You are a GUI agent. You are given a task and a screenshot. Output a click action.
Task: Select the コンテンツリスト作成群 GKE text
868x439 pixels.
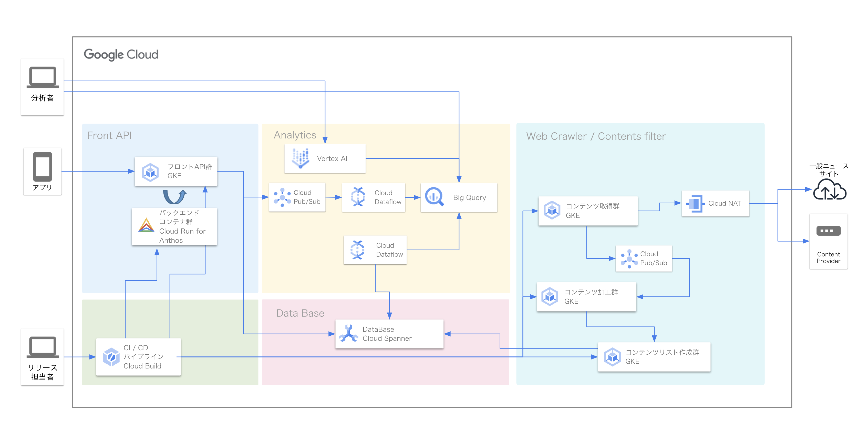pyautogui.click(x=662, y=357)
